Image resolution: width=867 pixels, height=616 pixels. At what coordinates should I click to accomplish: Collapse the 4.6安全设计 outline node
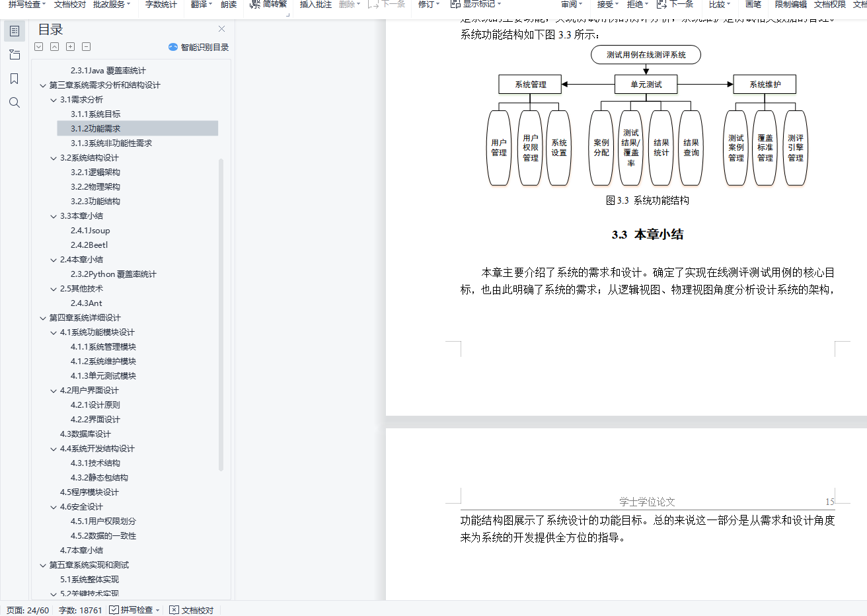click(x=54, y=507)
